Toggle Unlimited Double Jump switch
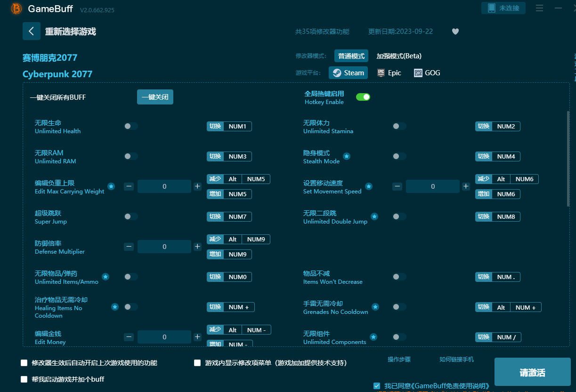Image resolution: width=576 pixels, height=392 pixels. coord(399,216)
